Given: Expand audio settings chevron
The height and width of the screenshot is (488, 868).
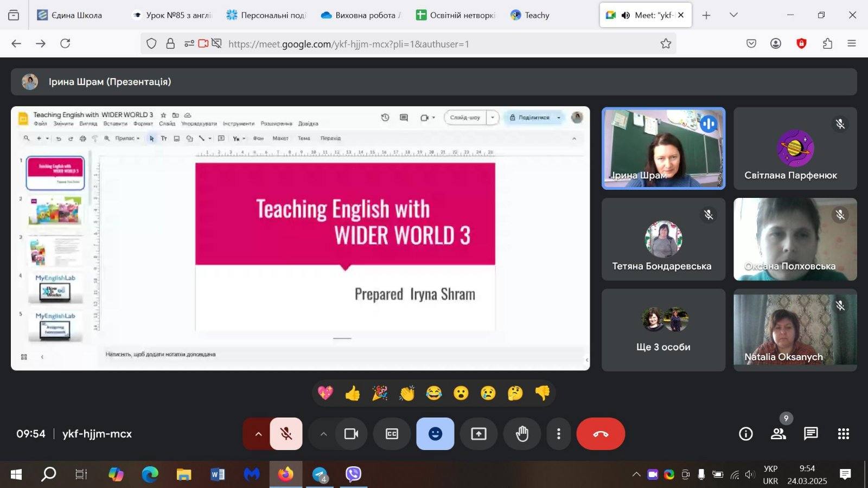Looking at the screenshot, I should 258,434.
